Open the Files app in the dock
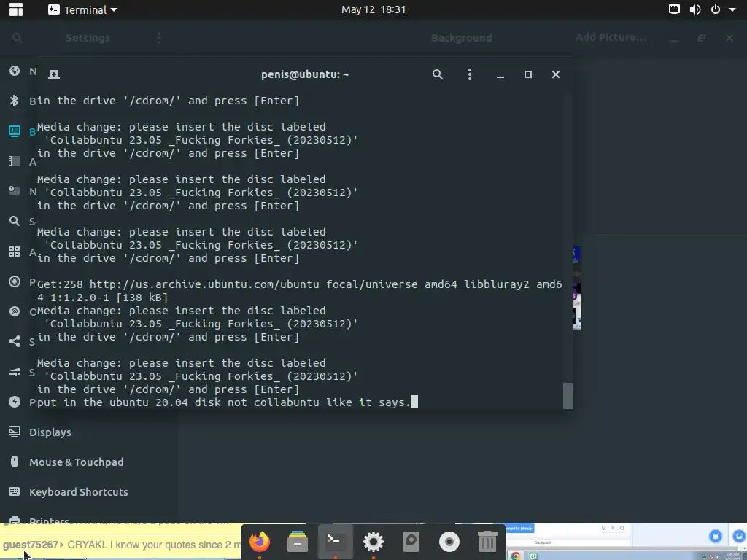Viewport: 747px width, 560px height. (298, 542)
